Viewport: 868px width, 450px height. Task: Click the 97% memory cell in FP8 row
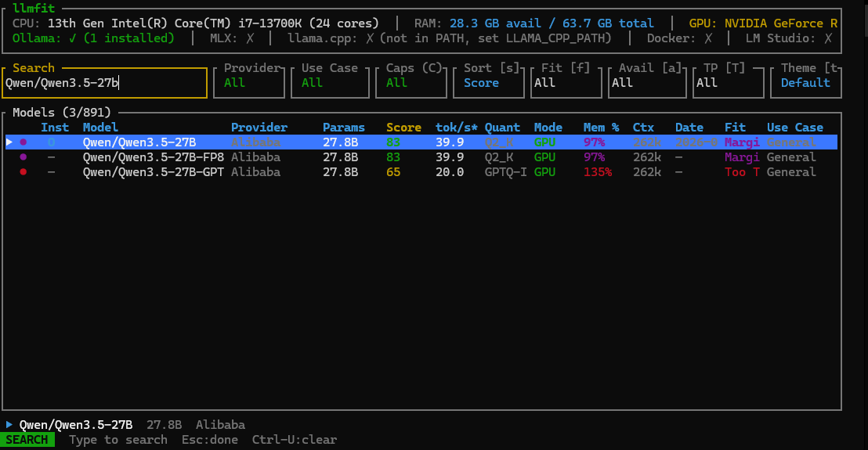594,157
